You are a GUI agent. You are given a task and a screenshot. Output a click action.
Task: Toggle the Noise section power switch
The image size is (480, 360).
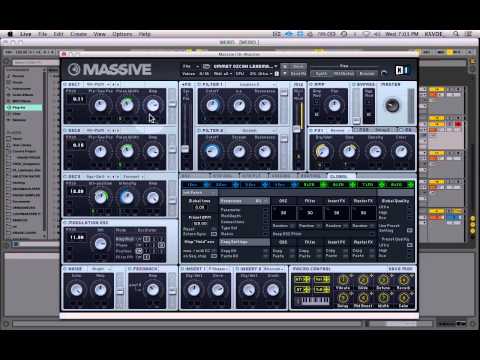(x=65, y=269)
